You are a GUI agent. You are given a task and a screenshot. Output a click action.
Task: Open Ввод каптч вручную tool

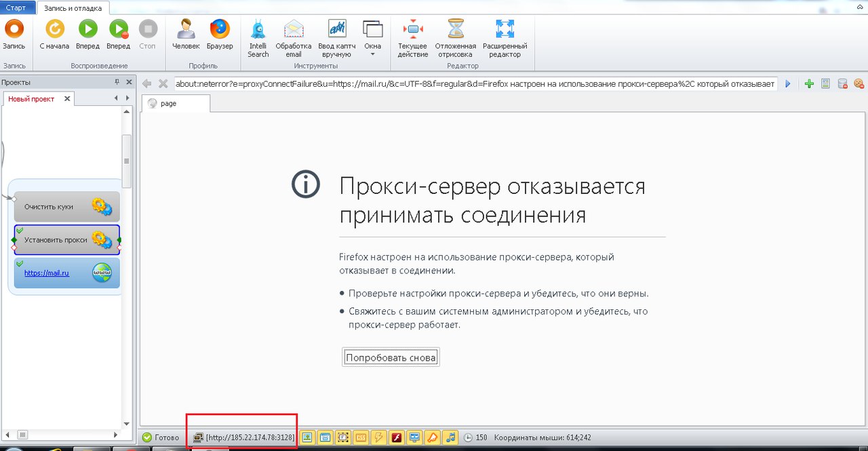337,39
